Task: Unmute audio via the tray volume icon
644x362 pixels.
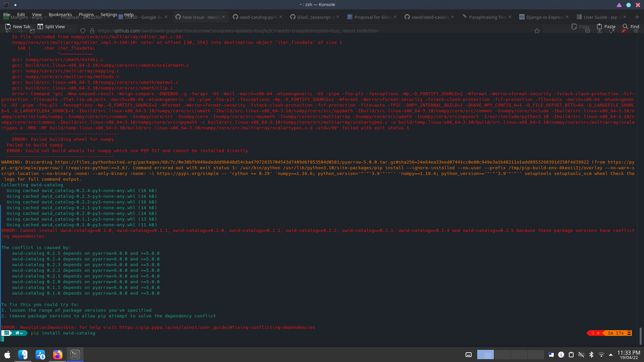Action: [581, 354]
